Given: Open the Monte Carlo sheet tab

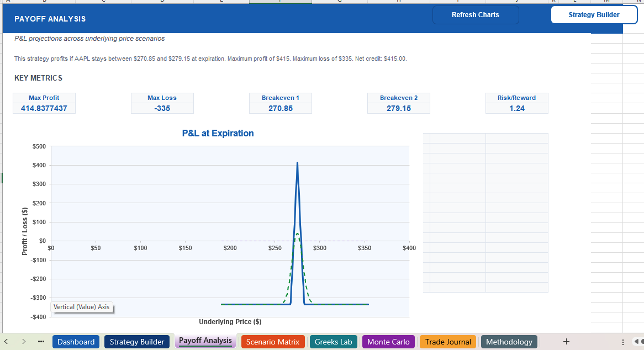Looking at the screenshot, I should pyautogui.click(x=388, y=342).
